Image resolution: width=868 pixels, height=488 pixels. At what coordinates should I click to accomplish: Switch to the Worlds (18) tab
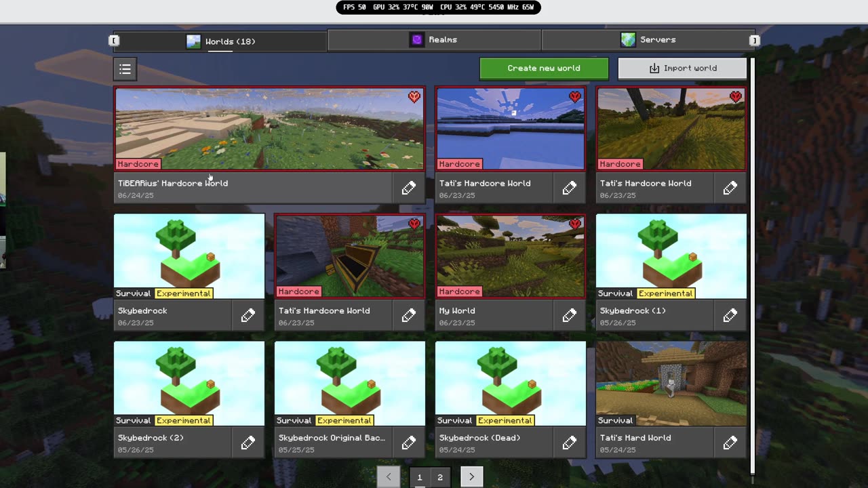220,41
